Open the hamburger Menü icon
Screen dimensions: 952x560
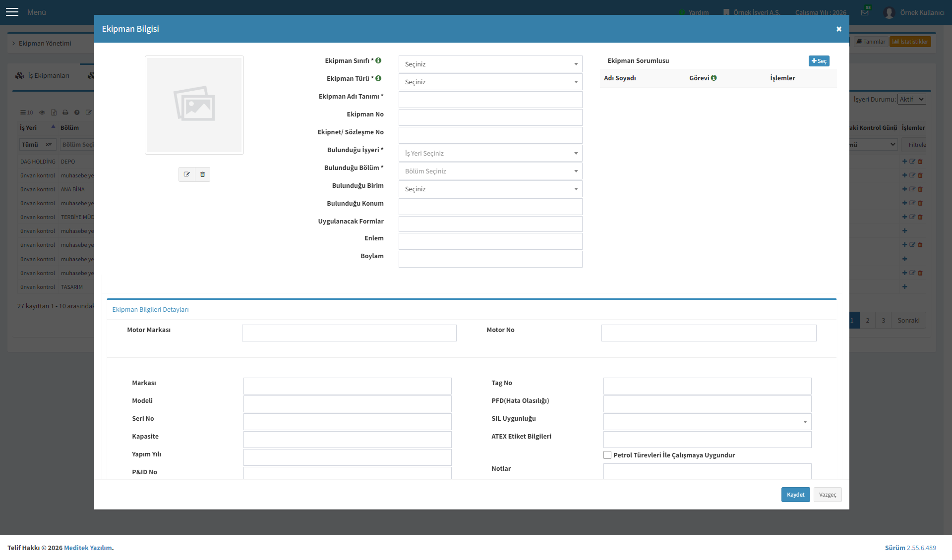[x=12, y=12]
